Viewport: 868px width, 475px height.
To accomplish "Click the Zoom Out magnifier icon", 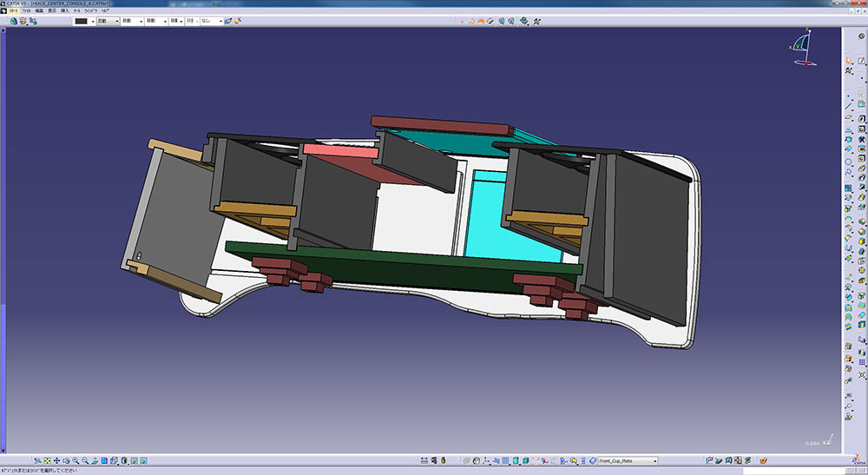I will (x=85, y=461).
